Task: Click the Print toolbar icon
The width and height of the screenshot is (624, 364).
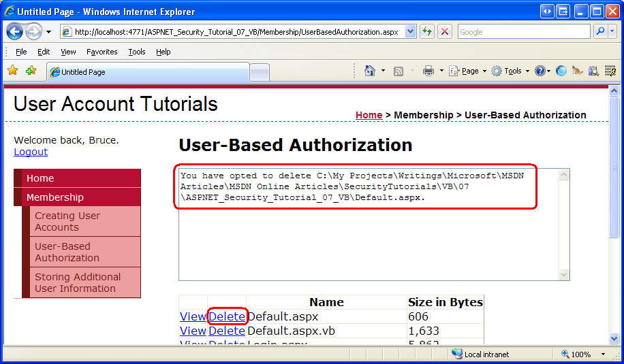Action: click(428, 71)
